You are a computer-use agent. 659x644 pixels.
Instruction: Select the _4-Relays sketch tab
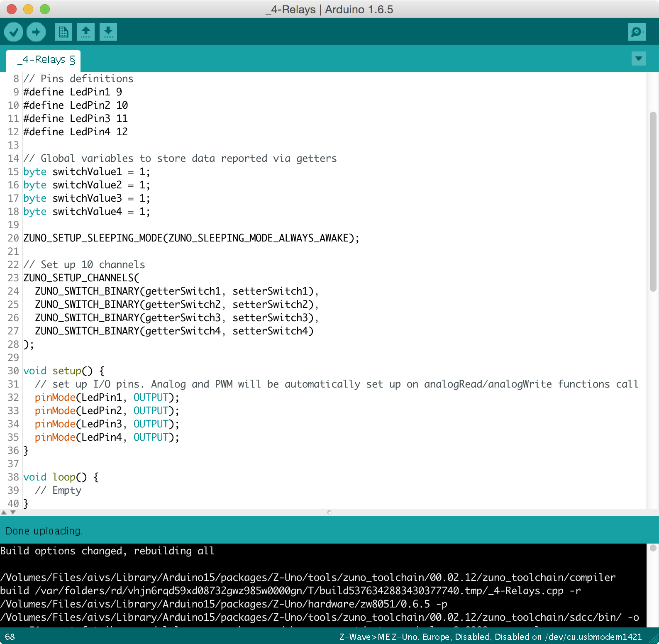point(43,60)
